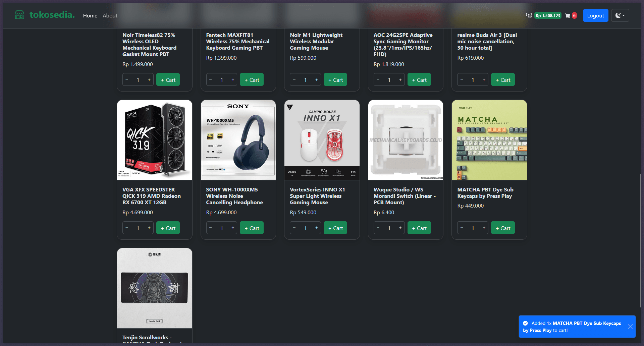Add Wuque Studio Morandi Switch to cart

tap(419, 228)
